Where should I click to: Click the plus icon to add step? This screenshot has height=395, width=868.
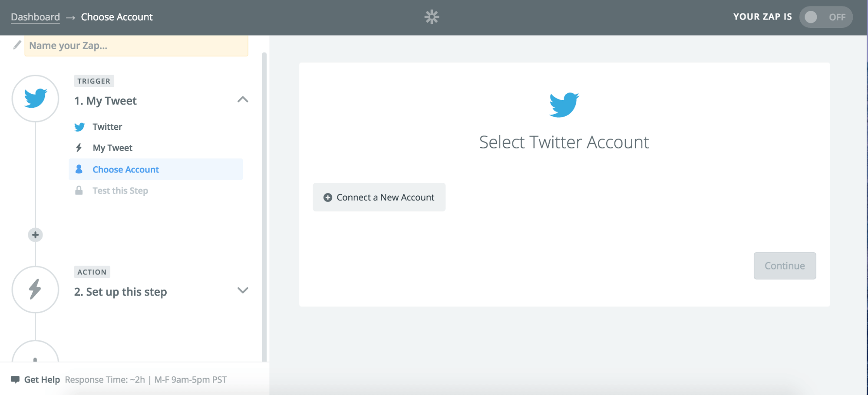coord(35,235)
